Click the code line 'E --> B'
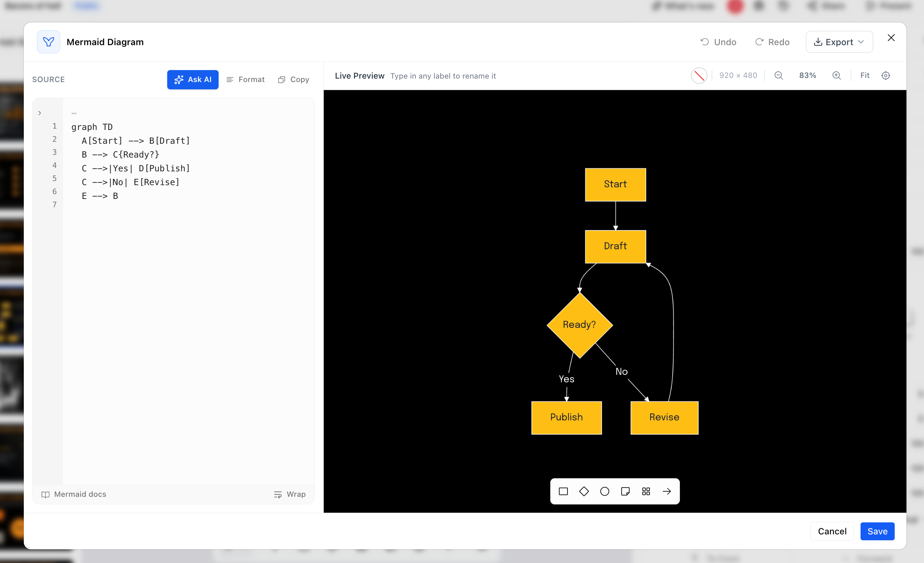 [x=100, y=196]
